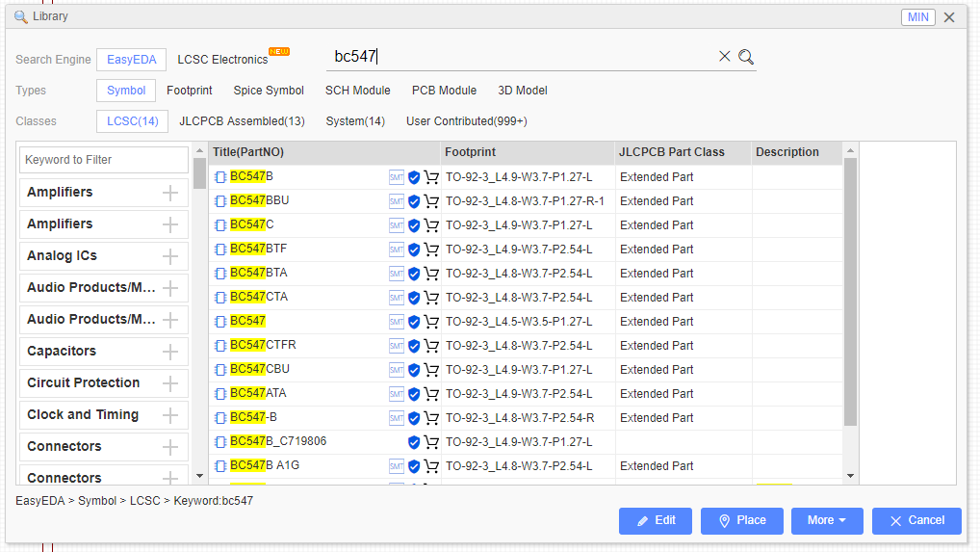Click the cart icon for BC547B_C719806

[431, 442]
